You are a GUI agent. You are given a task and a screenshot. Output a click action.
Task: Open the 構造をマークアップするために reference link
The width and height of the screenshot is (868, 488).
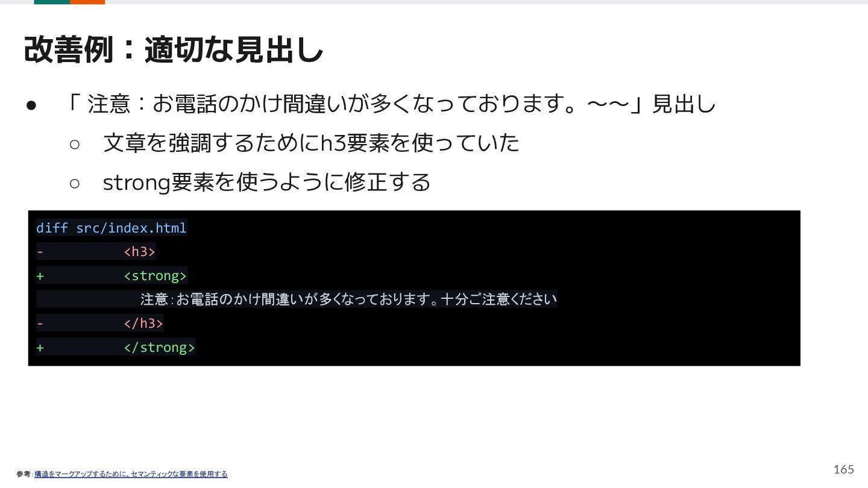pos(131,474)
